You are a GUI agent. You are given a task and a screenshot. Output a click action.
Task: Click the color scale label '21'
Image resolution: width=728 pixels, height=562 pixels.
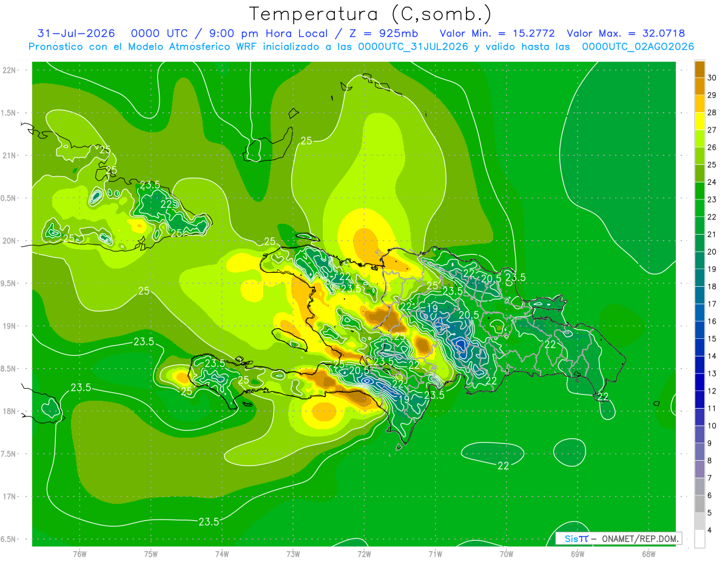(x=712, y=234)
